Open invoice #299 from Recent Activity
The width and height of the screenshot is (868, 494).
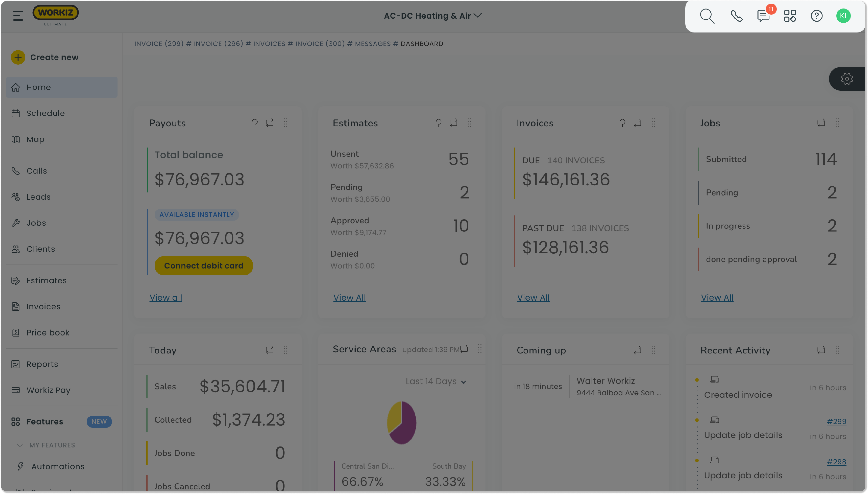coord(837,421)
